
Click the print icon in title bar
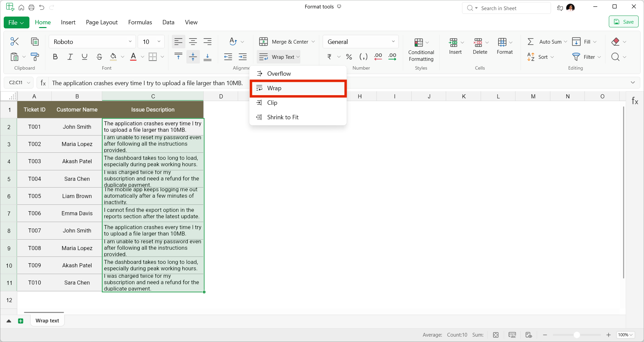pyautogui.click(x=31, y=7)
